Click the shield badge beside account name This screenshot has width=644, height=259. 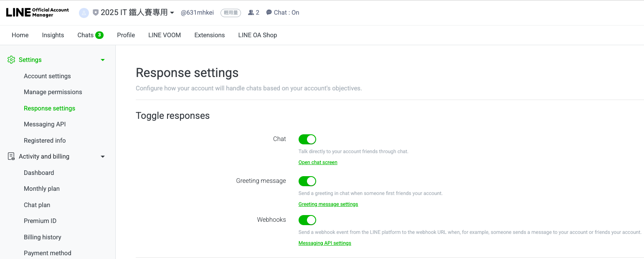96,13
